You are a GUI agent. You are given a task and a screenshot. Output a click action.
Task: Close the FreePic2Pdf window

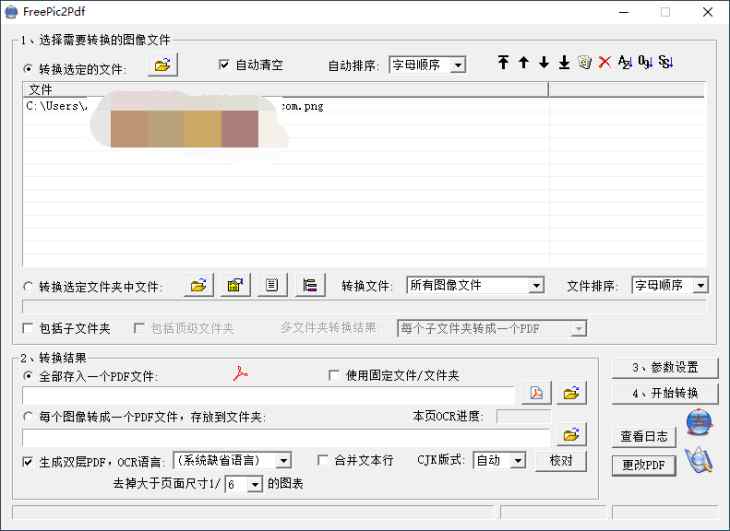708,12
